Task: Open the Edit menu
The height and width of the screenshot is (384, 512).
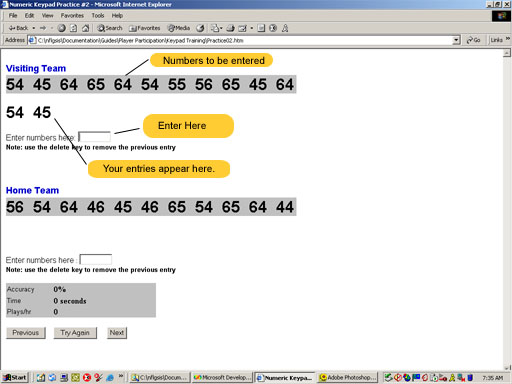Action: (x=29, y=15)
